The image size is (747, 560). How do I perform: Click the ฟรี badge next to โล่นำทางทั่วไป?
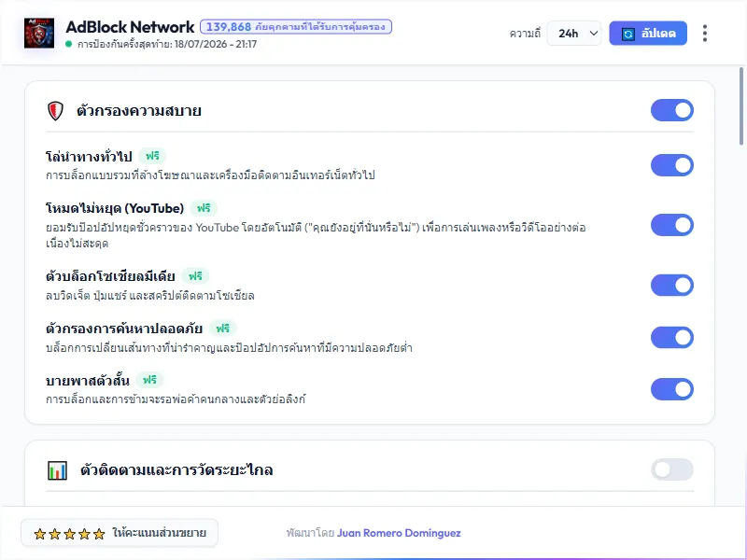(x=152, y=156)
